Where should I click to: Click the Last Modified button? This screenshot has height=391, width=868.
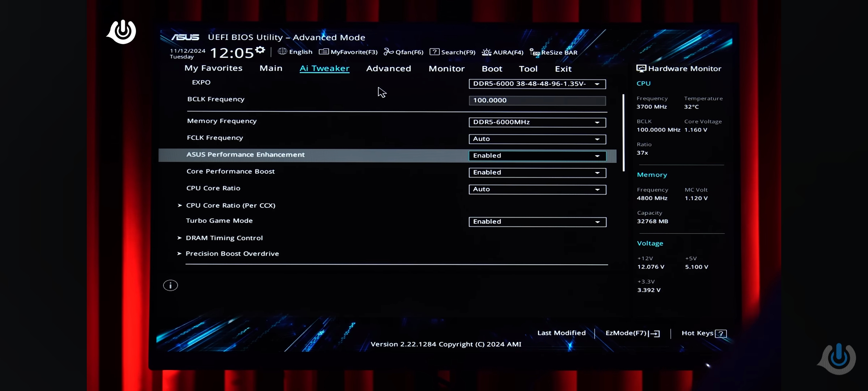[561, 333]
